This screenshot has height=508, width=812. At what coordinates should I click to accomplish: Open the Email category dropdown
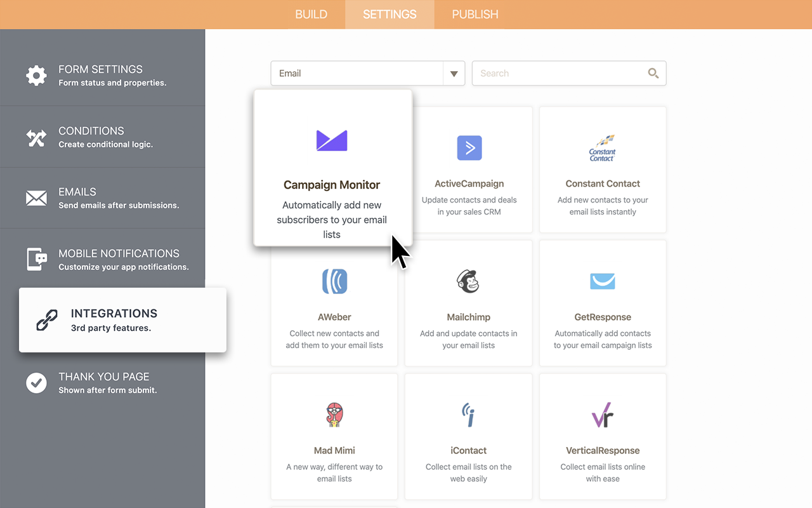454,73
